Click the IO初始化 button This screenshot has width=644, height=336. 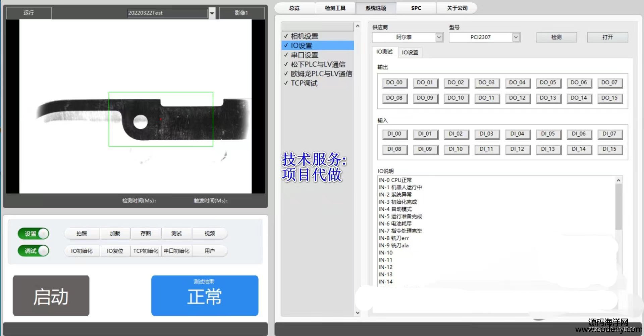(x=82, y=251)
